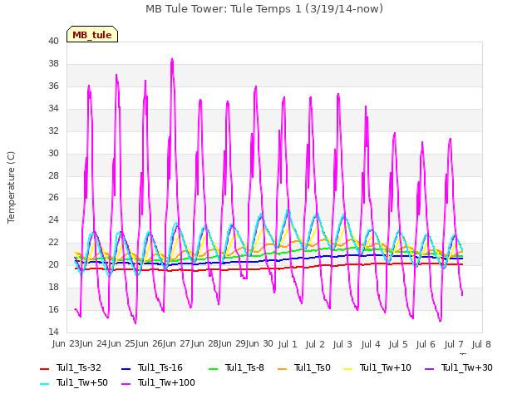Click the red Tul1_Ts-32 legend swatch
Image resolution: width=532 pixels, height=399 pixels.
tap(44, 369)
